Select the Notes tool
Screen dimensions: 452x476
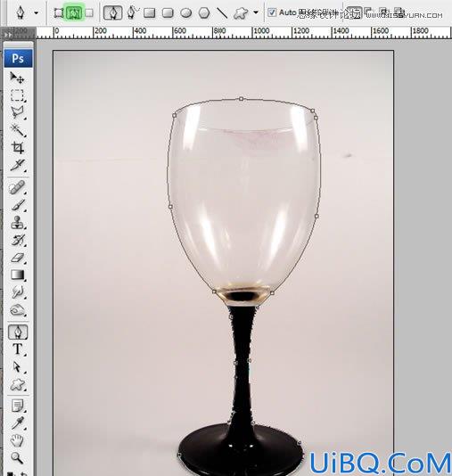(17, 406)
